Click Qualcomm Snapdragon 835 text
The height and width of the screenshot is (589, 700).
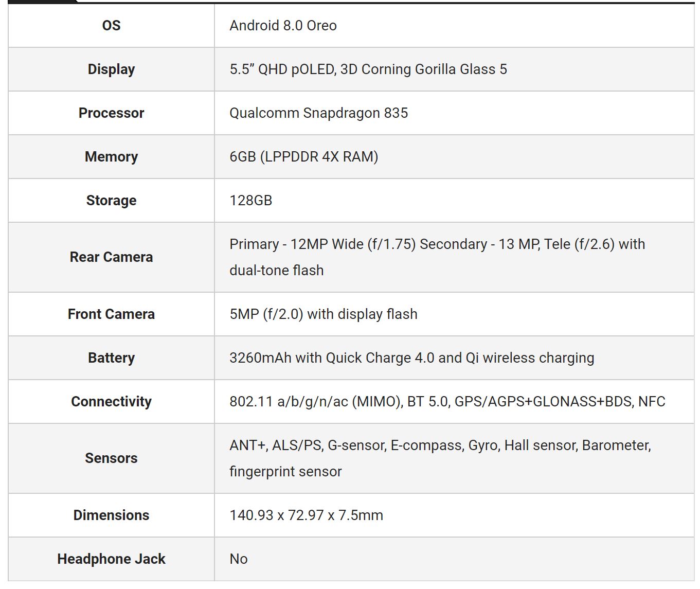[x=318, y=113]
